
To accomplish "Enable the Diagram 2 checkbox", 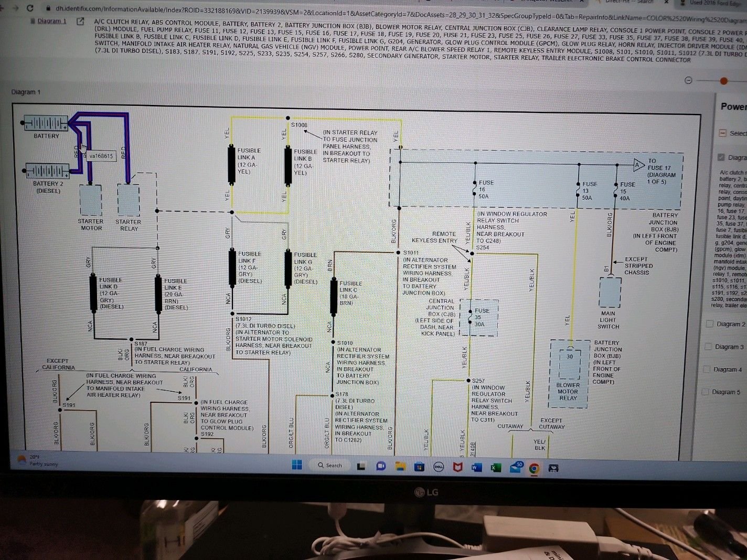I will tap(710, 324).
